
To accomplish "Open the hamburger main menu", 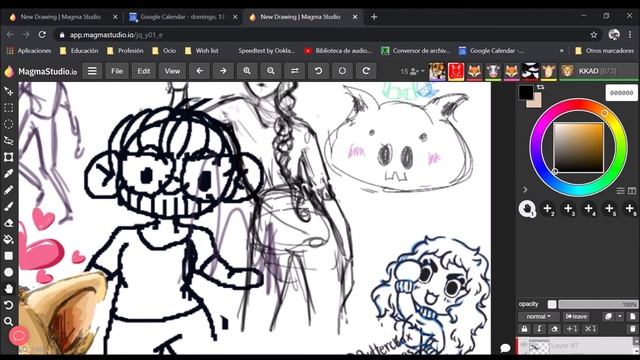I will tap(92, 71).
